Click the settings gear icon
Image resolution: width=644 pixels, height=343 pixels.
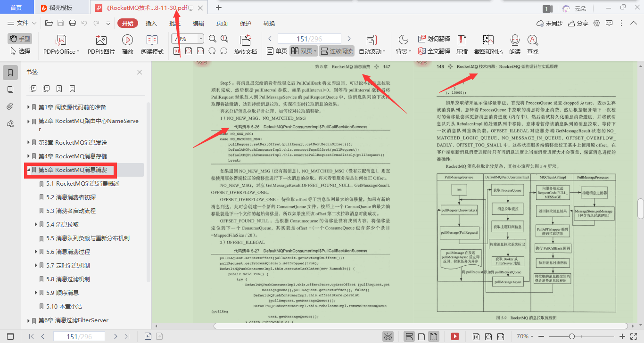pyautogui.click(x=597, y=23)
